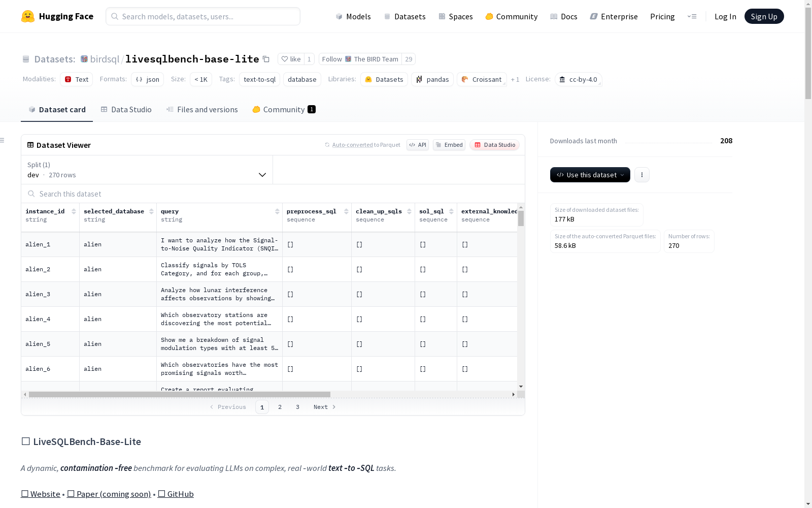
Task: Click the json format tag
Action: point(148,79)
